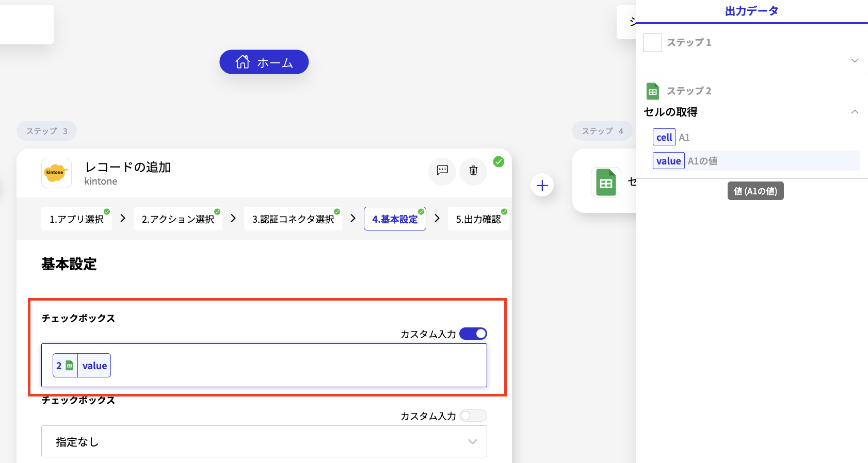The image size is (868, 463).
Task: Open the 5.出力確認 tab
Action: 478,219
